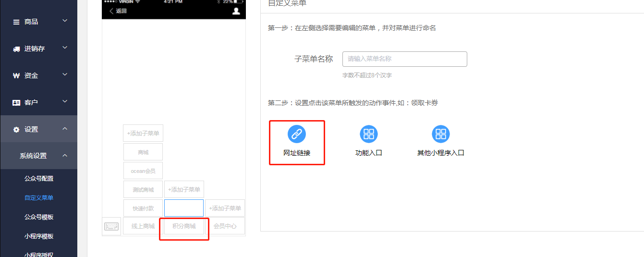Select the 测试商城 submenu item
This screenshot has width=644, height=257.
pyautogui.click(x=143, y=189)
